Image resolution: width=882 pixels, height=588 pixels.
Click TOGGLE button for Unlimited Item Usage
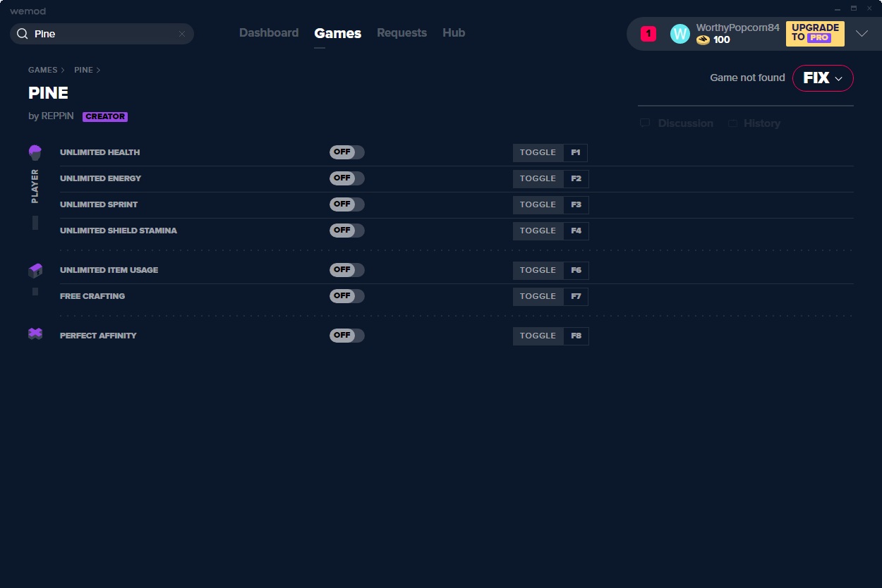click(538, 271)
